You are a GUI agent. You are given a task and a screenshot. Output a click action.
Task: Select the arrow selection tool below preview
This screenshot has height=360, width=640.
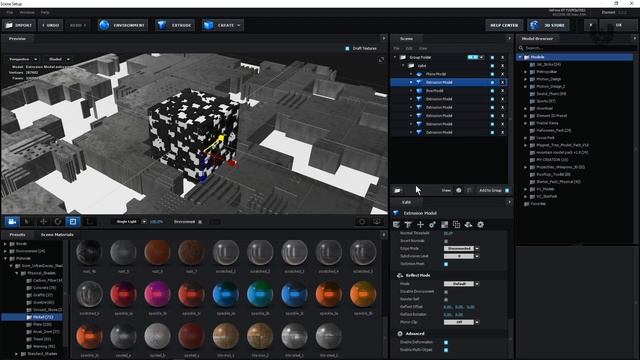[27, 222]
